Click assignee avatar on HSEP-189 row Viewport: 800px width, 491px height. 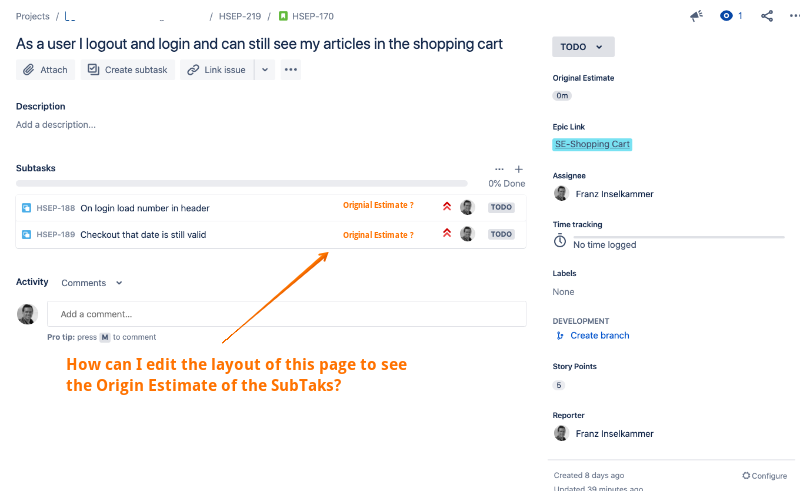pyautogui.click(x=467, y=234)
